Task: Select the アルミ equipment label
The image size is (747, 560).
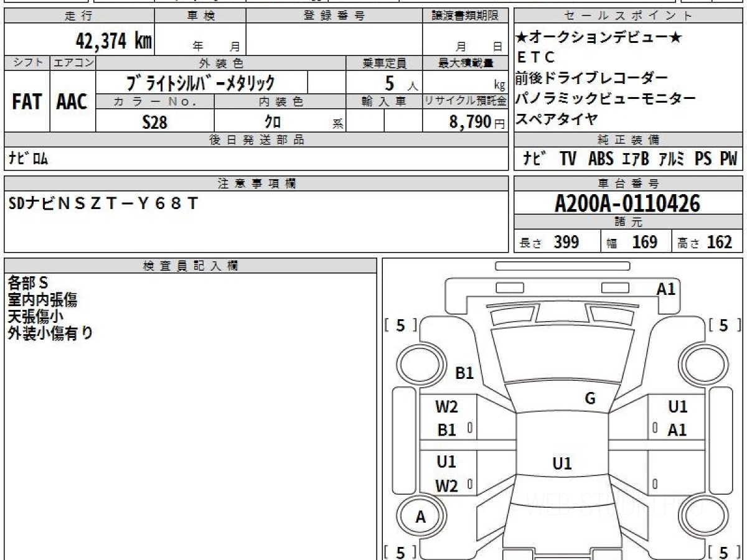Action: pos(672,159)
